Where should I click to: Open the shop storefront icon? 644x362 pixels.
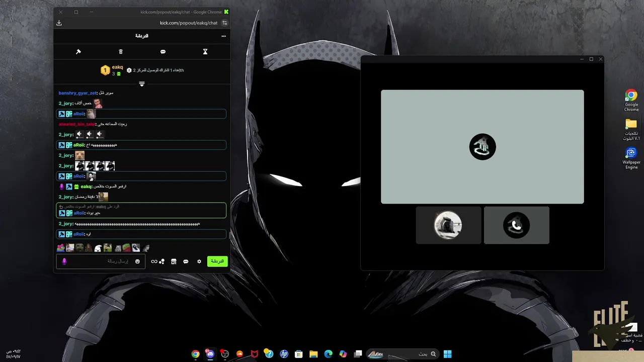(174, 261)
